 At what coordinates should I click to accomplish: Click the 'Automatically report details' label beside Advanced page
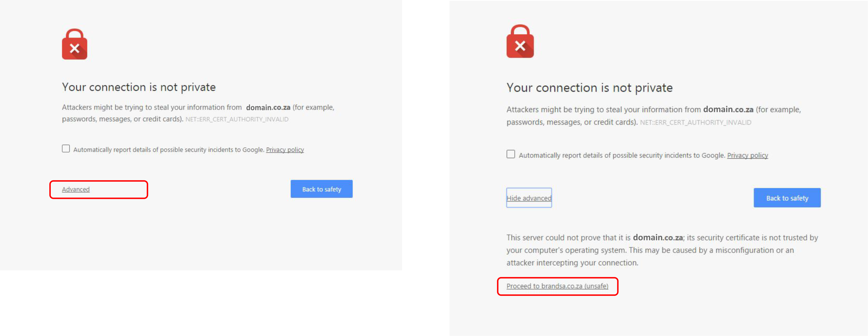[168, 150]
